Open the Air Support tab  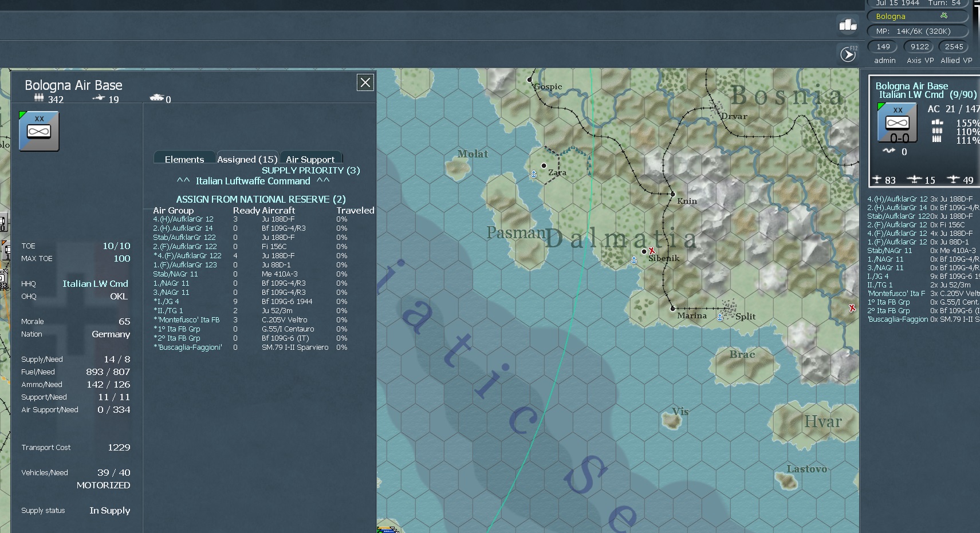[310, 159]
